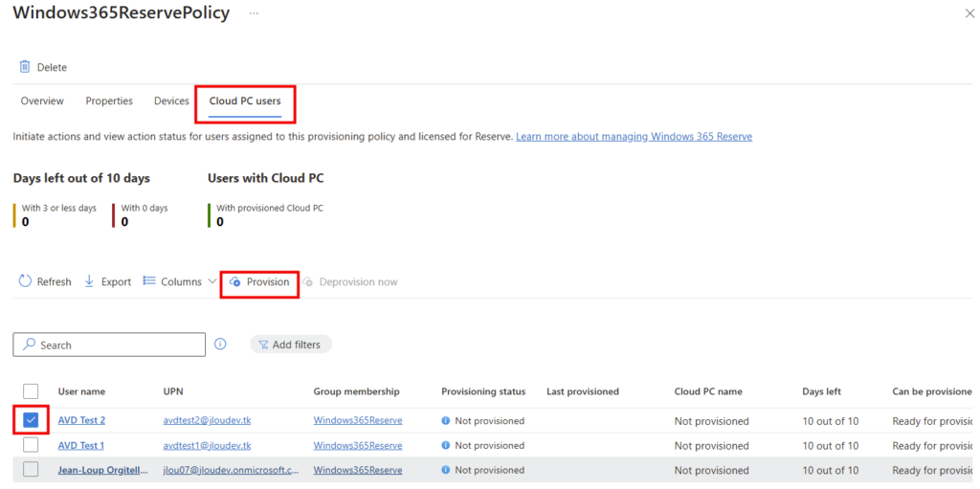Toggle the select-all header checkbox
980x489 pixels.
coord(31,391)
